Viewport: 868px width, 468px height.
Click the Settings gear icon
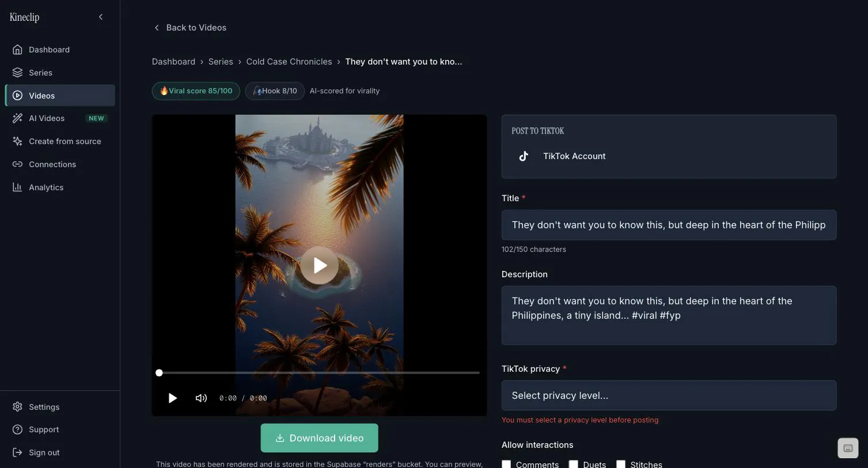click(x=17, y=407)
